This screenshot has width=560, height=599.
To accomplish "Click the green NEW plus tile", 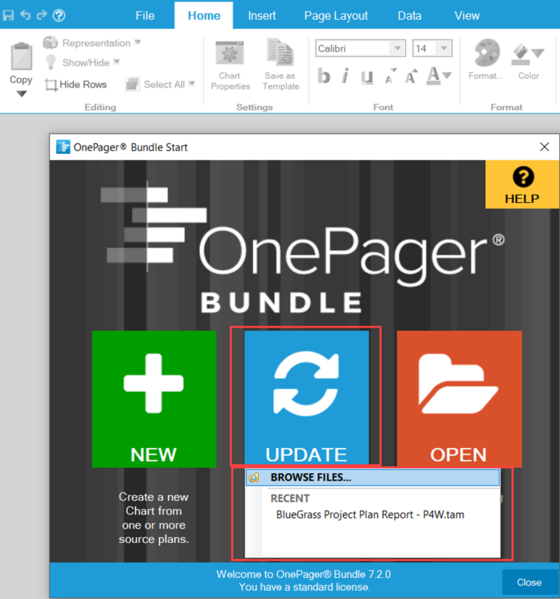I will (154, 399).
